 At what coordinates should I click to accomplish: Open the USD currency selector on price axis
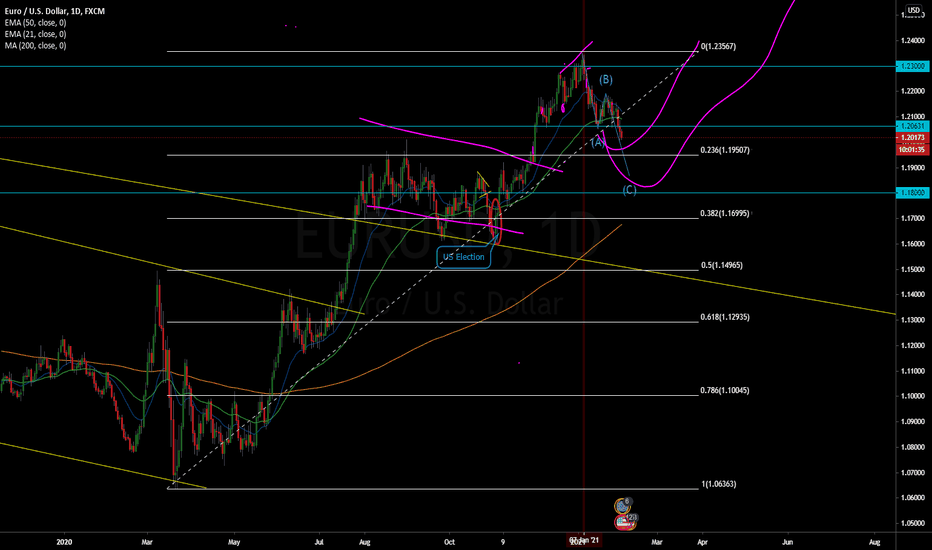(913, 10)
